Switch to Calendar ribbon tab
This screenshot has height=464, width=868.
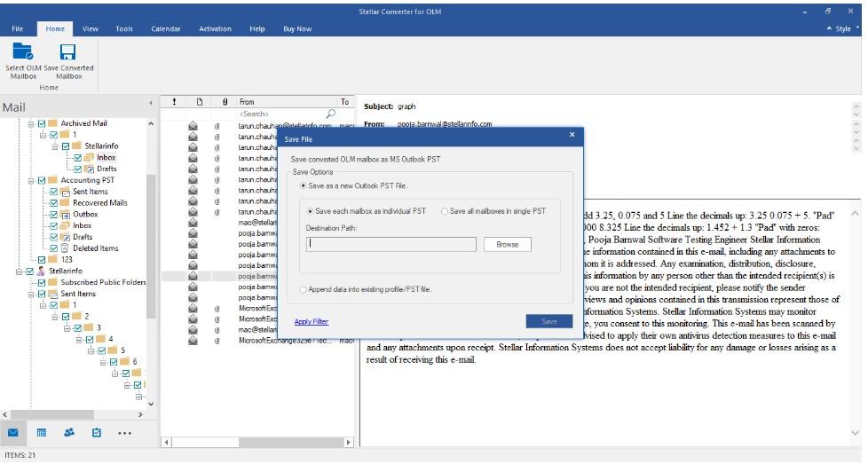coord(165,28)
